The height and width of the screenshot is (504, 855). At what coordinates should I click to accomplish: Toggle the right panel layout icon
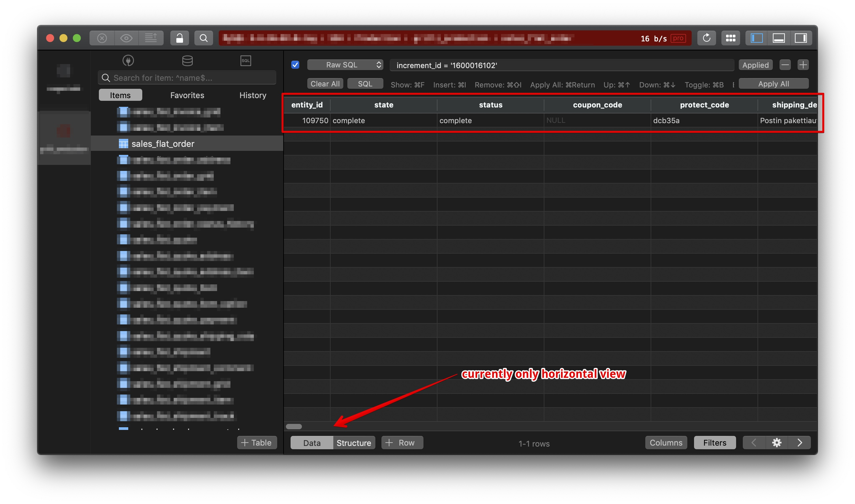tap(802, 38)
